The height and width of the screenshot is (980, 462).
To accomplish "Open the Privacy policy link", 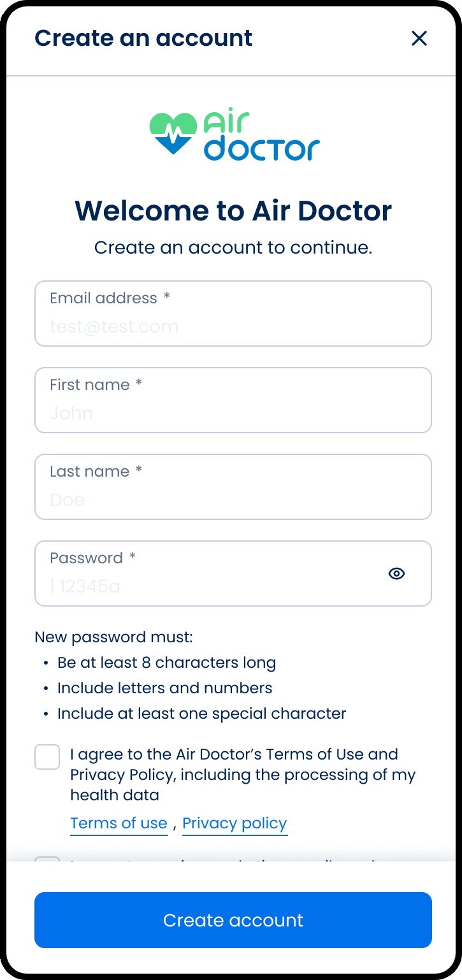I will point(235,823).
